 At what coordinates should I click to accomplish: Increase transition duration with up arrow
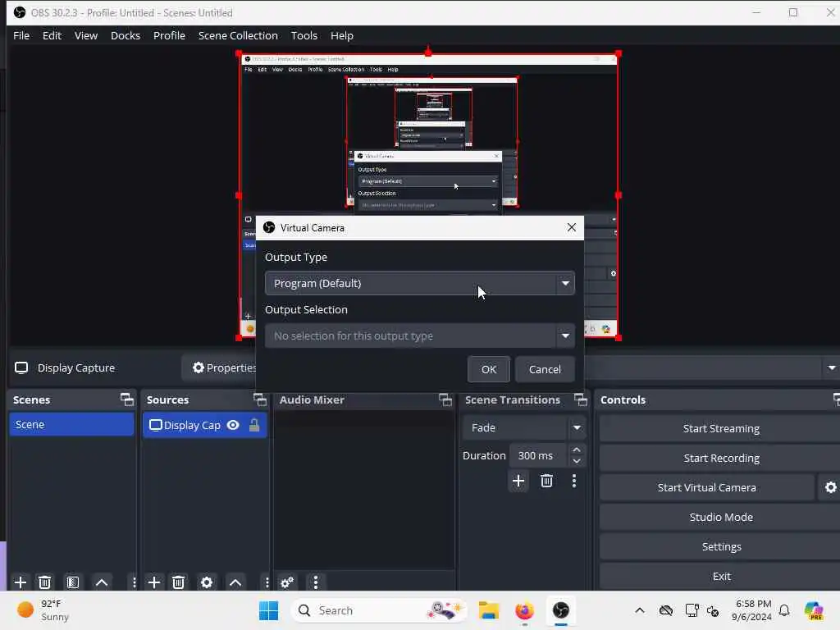[x=577, y=450]
